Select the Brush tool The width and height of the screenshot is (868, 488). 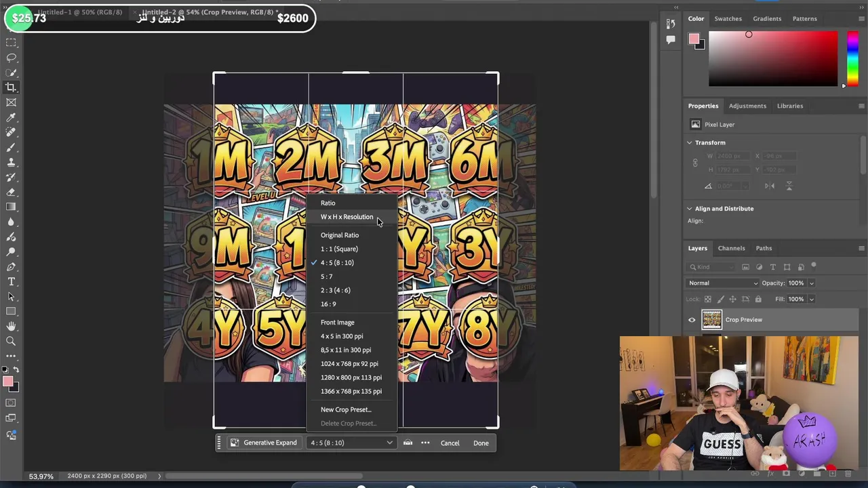11,147
